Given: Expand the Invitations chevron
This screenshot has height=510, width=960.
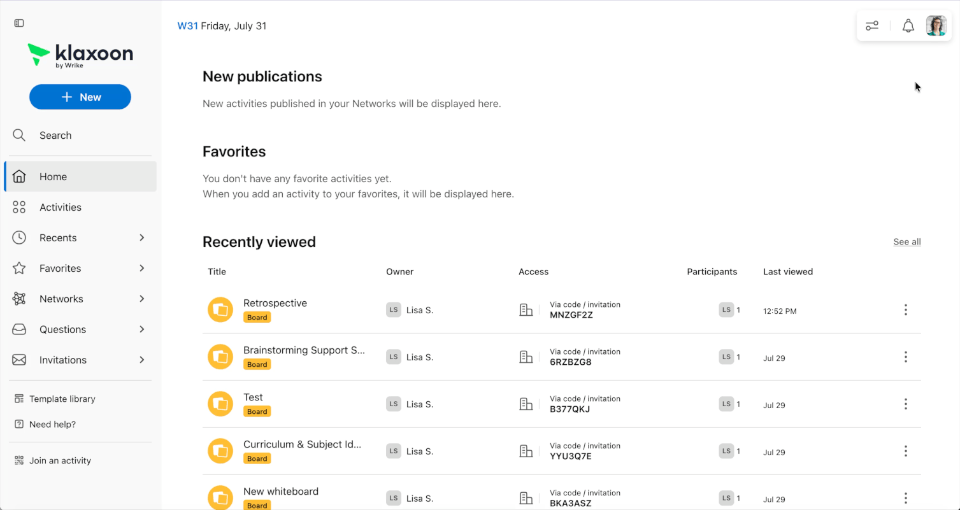Looking at the screenshot, I should click(x=141, y=360).
